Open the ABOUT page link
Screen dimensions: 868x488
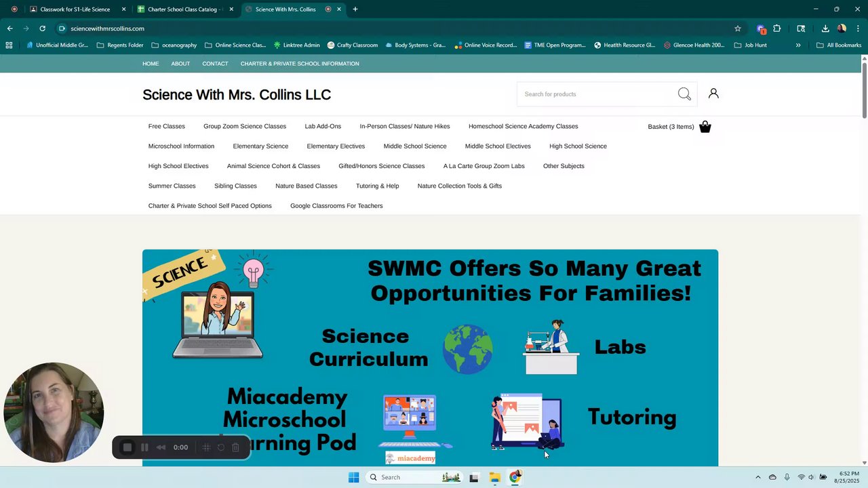[180, 64]
